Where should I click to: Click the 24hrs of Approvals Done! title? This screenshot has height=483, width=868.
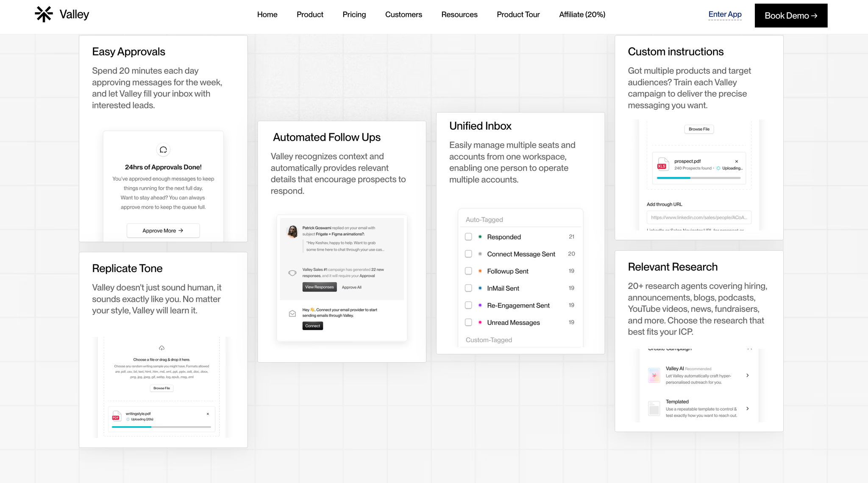pyautogui.click(x=163, y=167)
